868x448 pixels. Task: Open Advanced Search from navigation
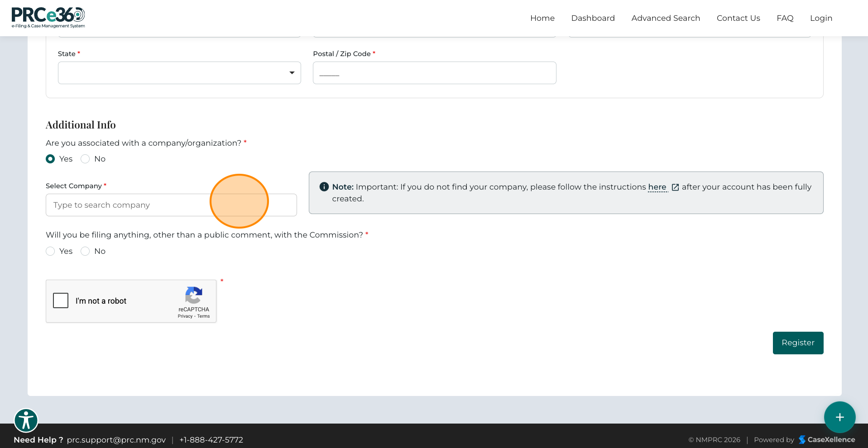[x=666, y=18]
